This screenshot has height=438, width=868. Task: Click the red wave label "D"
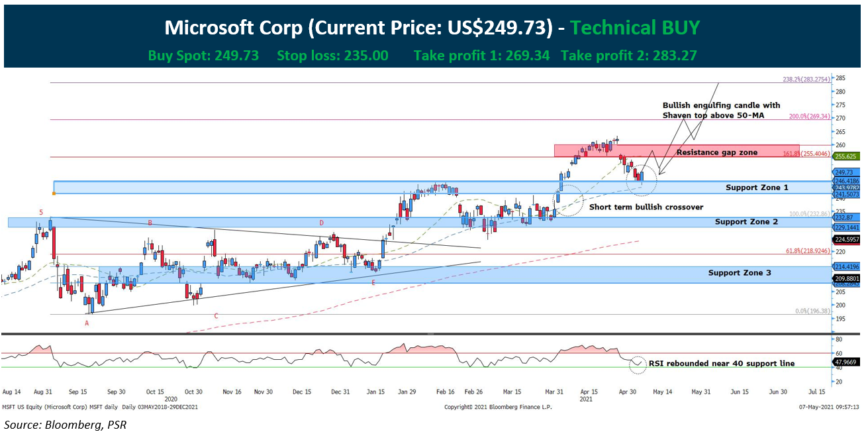point(321,223)
